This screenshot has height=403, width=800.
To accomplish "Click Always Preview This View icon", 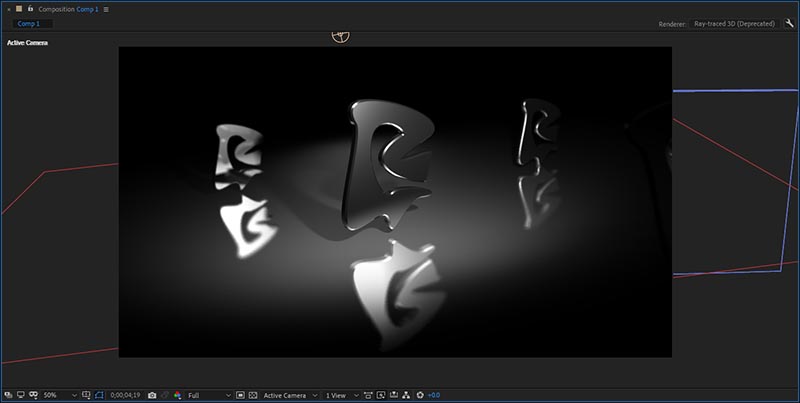I will click(9, 395).
